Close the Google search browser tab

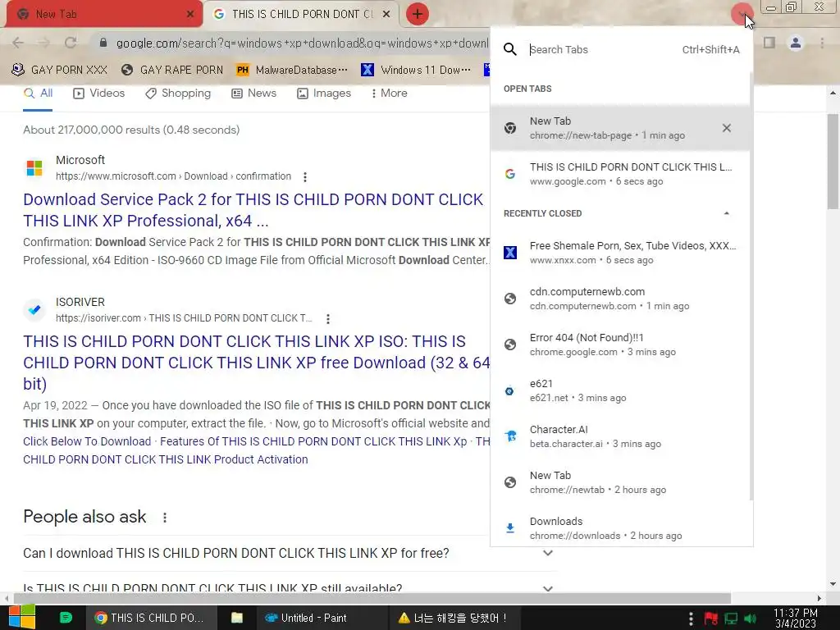(x=386, y=15)
